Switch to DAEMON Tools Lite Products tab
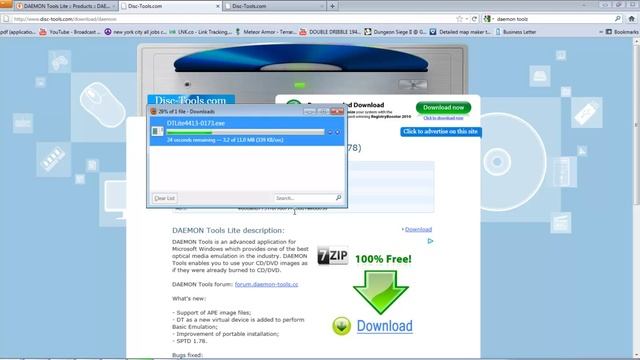The image size is (640, 360). (65, 6)
